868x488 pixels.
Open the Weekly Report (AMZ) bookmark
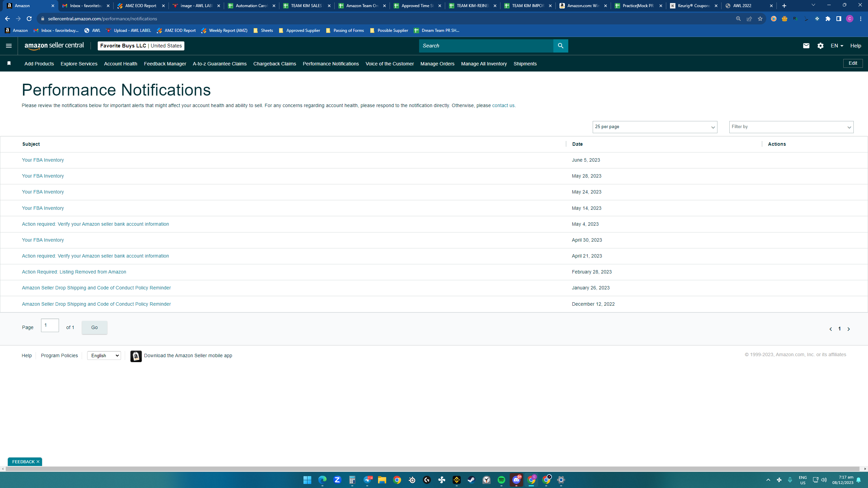point(224,30)
